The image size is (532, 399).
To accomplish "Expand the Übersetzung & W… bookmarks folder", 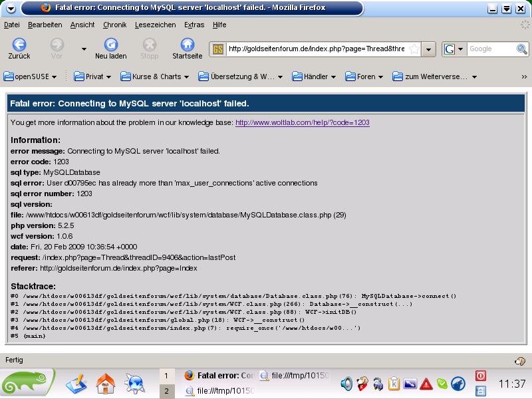I will pos(241,76).
